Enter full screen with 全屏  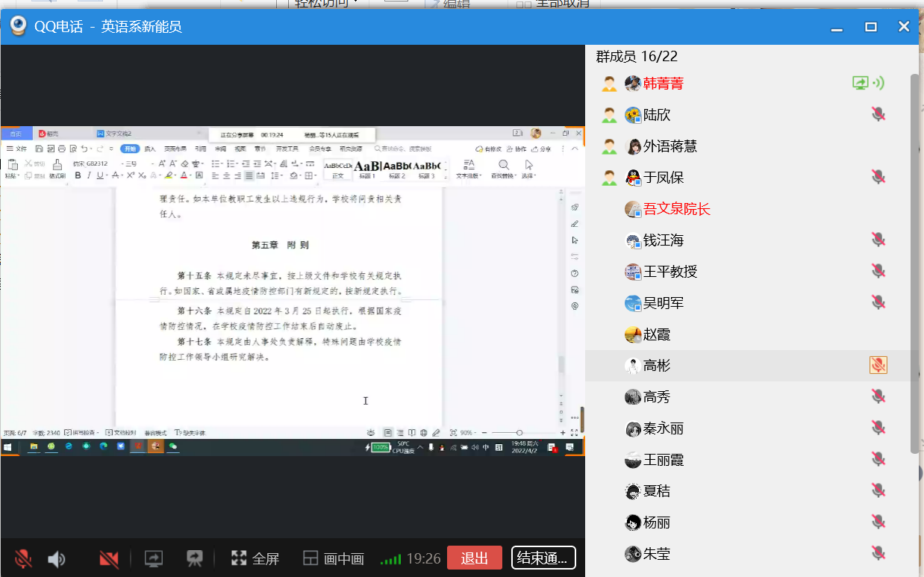[255, 558]
